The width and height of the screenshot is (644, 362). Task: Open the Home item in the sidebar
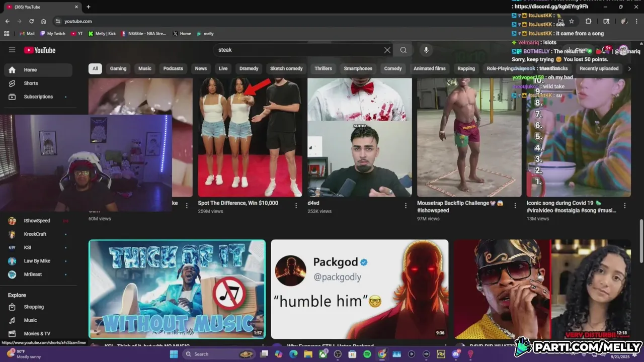tap(38, 70)
